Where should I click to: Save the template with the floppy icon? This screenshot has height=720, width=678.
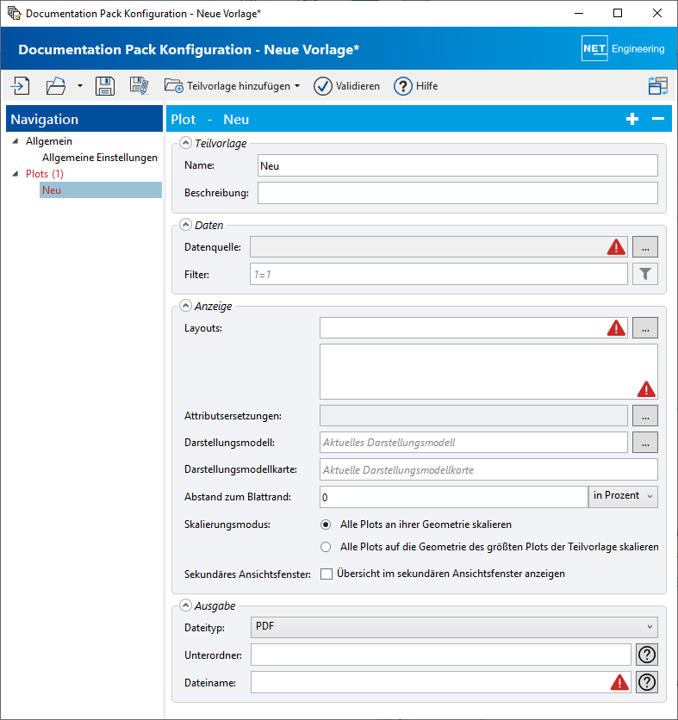(x=105, y=86)
